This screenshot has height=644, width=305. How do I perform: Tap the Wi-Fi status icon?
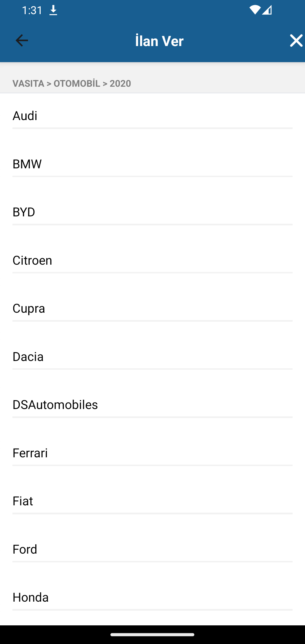[x=255, y=10]
